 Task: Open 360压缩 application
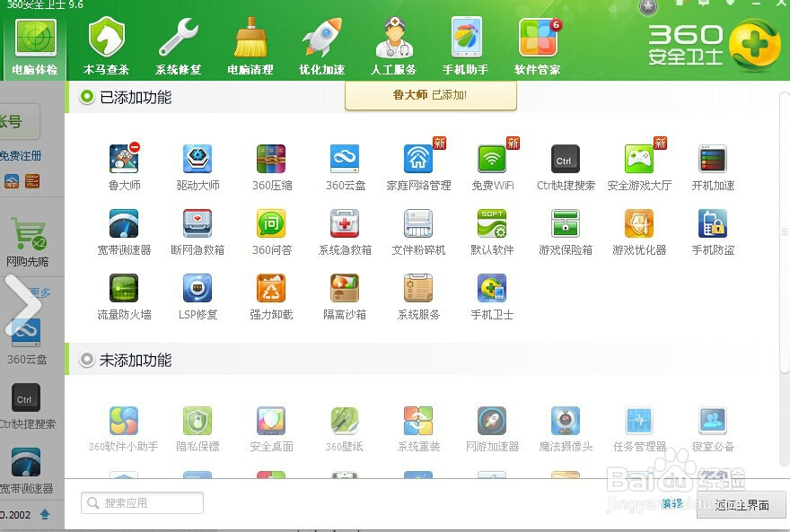271,159
